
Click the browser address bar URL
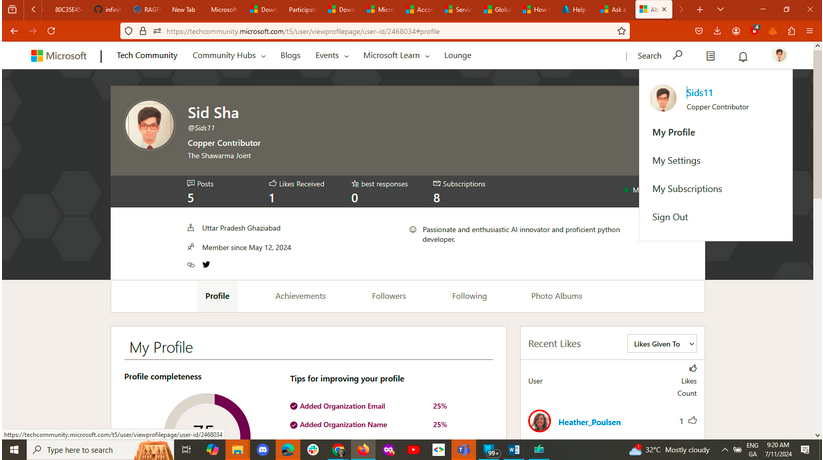[303, 31]
